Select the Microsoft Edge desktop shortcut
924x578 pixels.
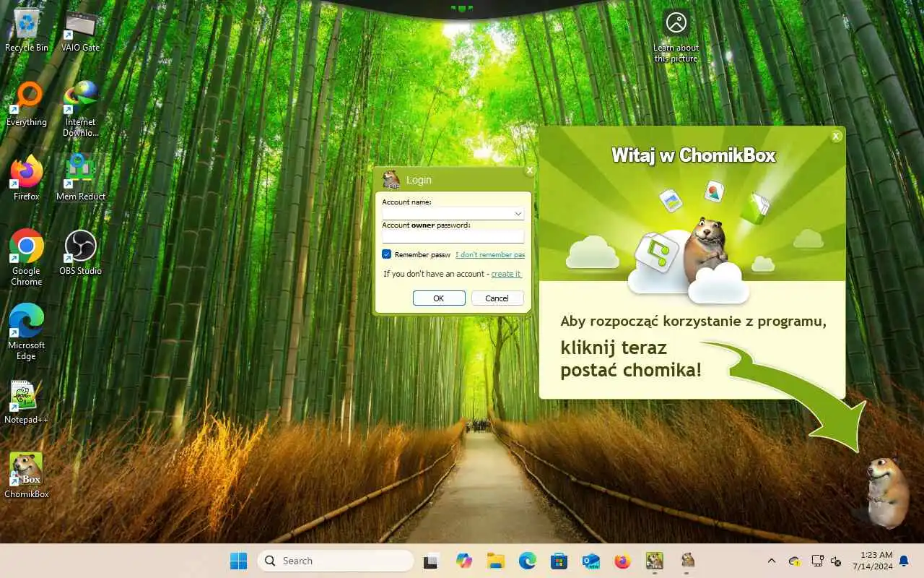click(27, 332)
